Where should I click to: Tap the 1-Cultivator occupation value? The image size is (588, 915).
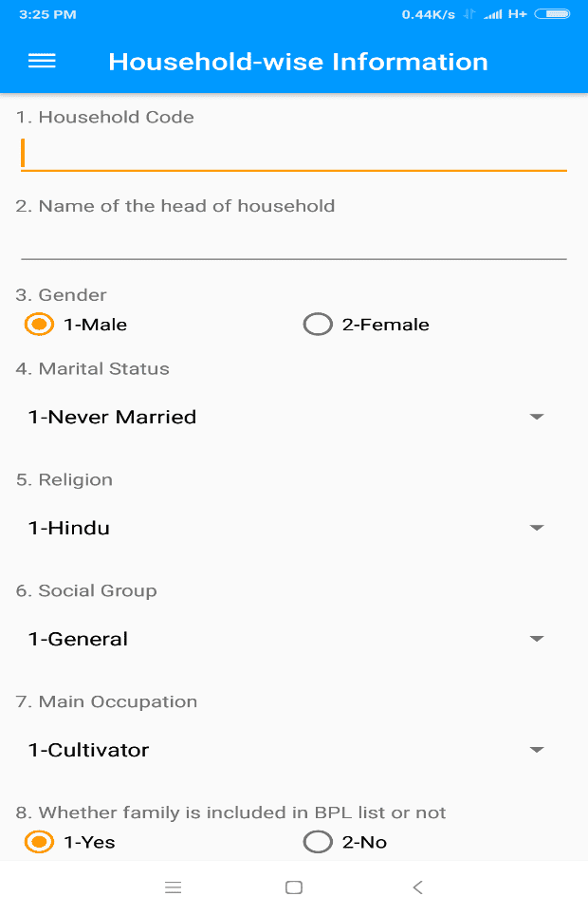coord(88,750)
